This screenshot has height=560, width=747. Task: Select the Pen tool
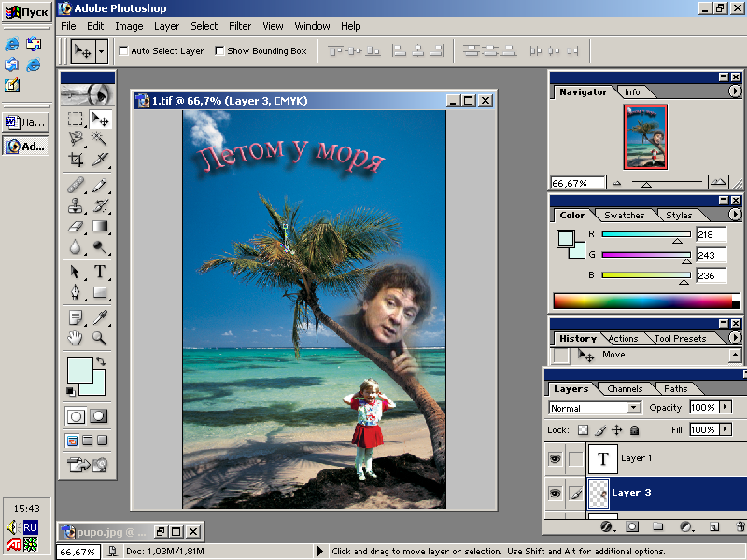tap(76, 292)
